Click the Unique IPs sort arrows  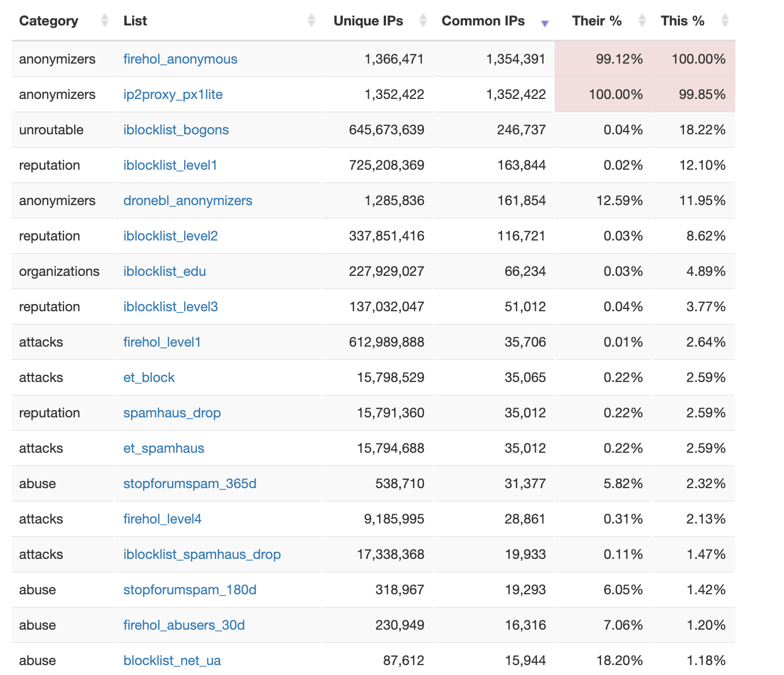[423, 21]
